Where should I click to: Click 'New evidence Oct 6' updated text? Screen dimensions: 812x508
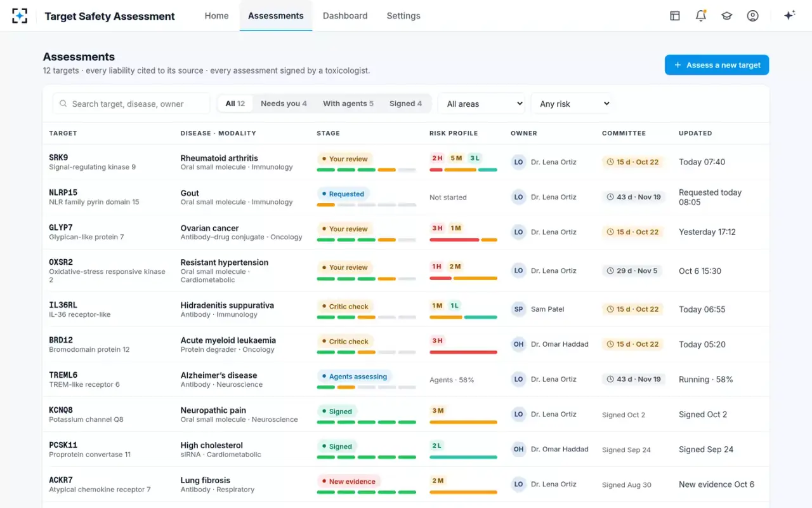click(716, 485)
